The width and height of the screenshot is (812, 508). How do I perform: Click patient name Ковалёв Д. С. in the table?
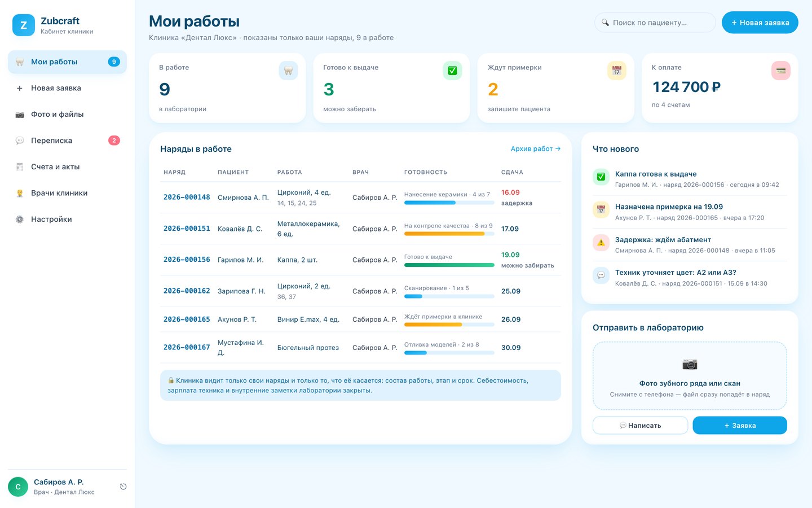pyautogui.click(x=240, y=229)
